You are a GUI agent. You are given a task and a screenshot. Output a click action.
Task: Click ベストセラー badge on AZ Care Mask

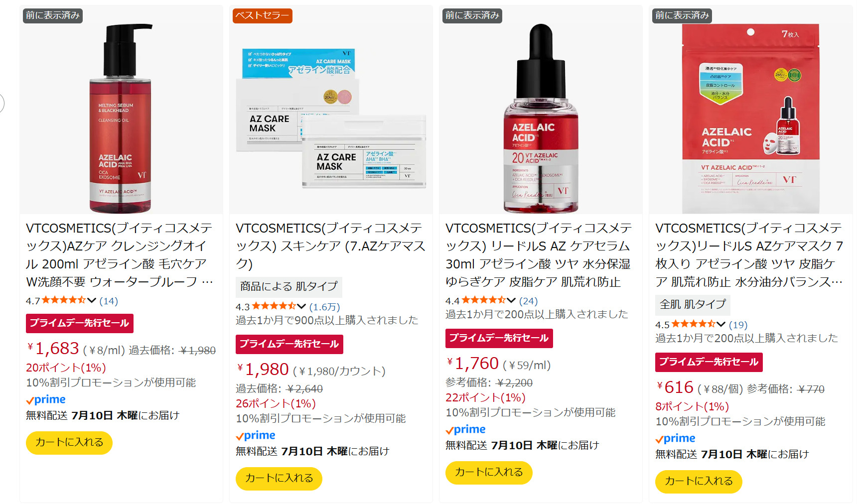[x=262, y=15]
